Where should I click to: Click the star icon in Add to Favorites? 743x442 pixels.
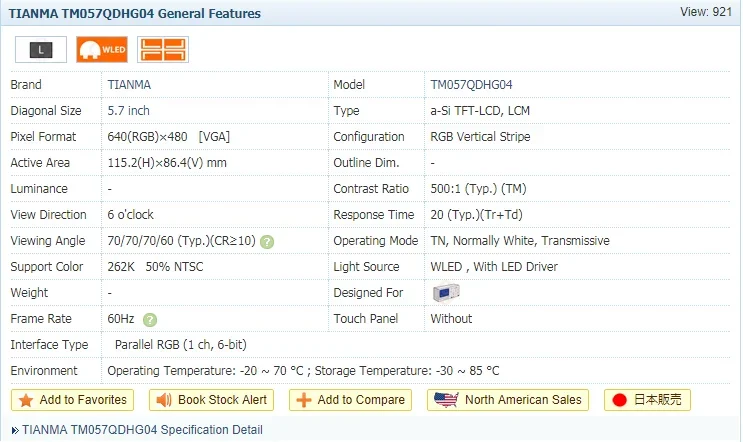pos(26,400)
